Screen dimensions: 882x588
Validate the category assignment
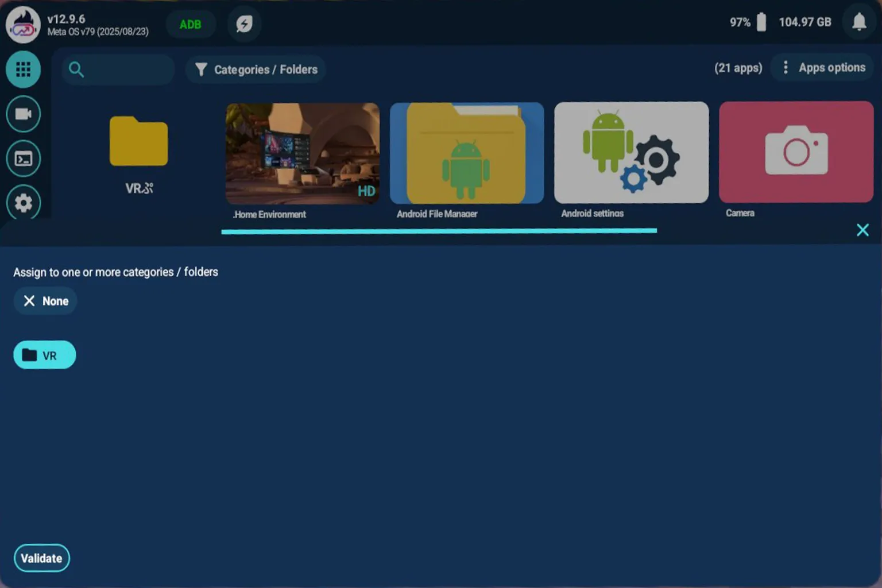(41, 558)
